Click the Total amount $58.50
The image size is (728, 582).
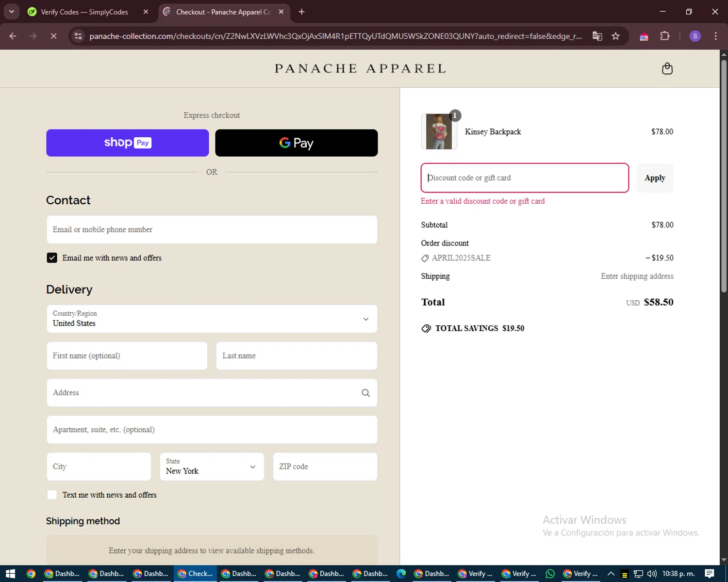(659, 302)
